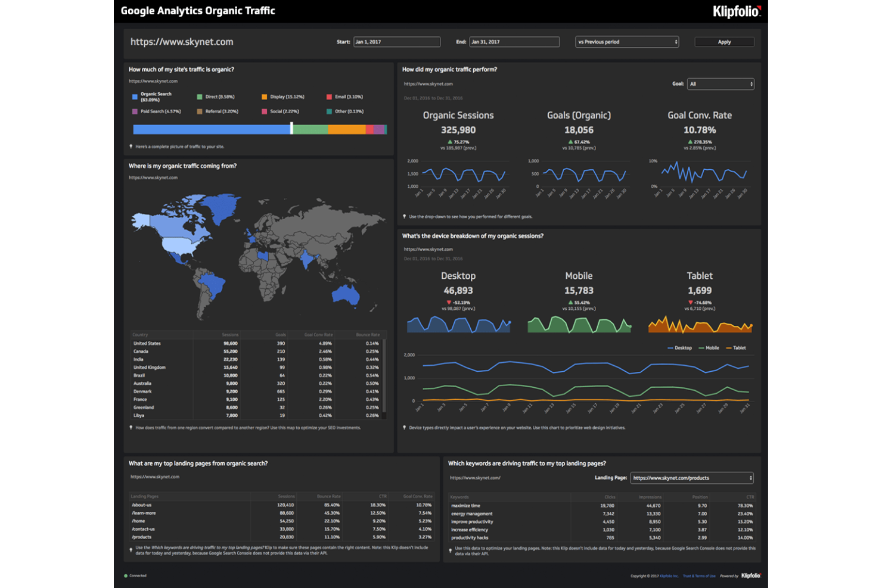This screenshot has height=588, width=882.
Task: Click lightbulb icon next to device types hint
Action: point(405,428)
